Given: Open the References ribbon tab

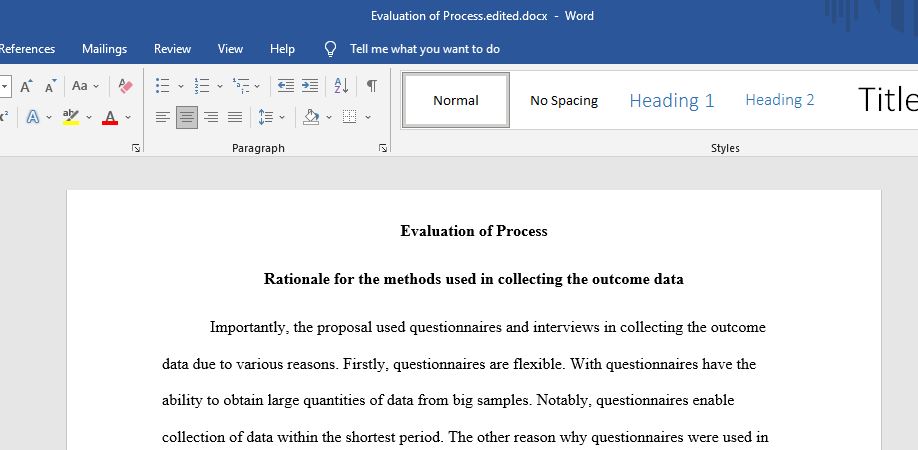Looking at the screenshot, I should (27, 49).
